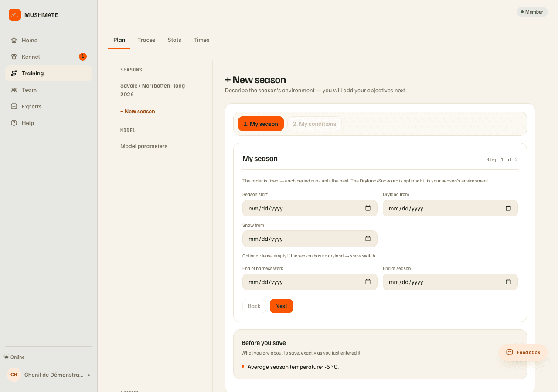558x392 pixels.
Task: Open Kennel using the paw icon
Action: pos(14,57)
